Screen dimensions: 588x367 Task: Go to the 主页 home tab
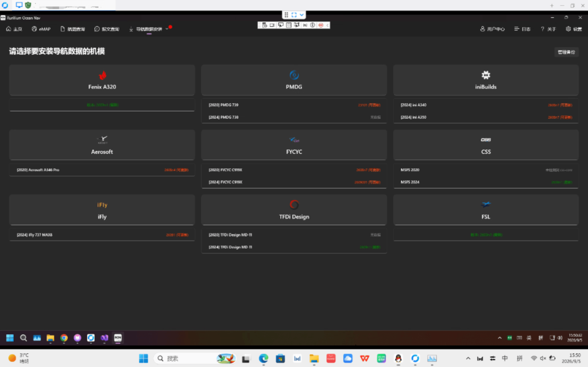coord(14,29)
